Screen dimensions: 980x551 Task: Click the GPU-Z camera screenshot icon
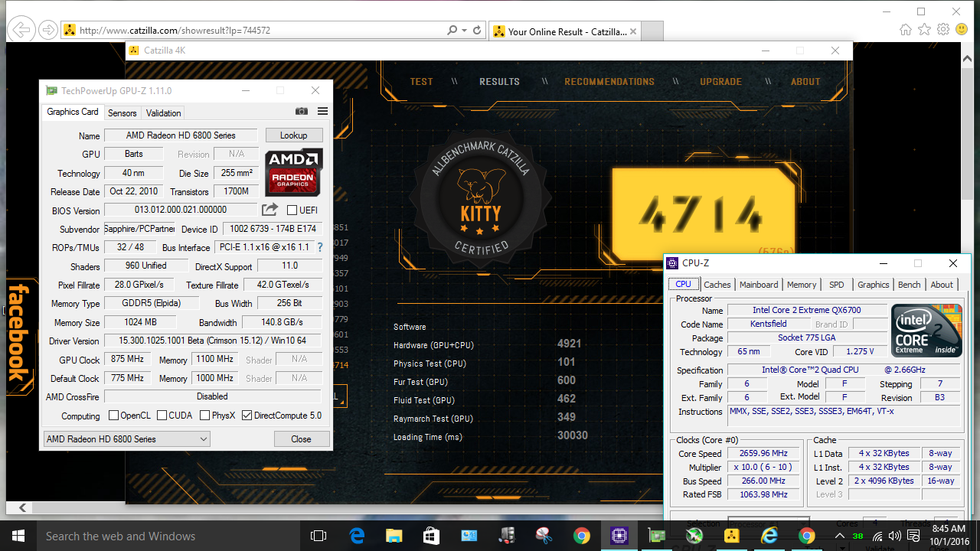click(x=302, y=112)
